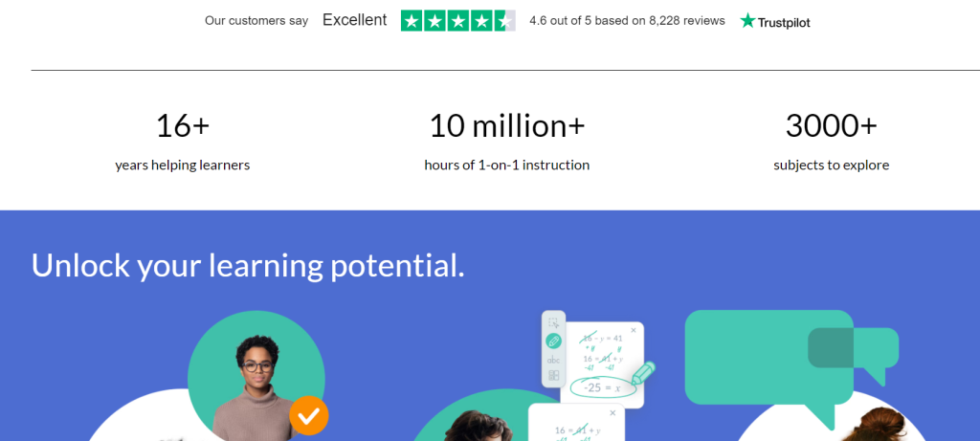The height and width of the screenshot is (441, 980).
Task: Click the grid layout tool icon
Action: [553, 376]
